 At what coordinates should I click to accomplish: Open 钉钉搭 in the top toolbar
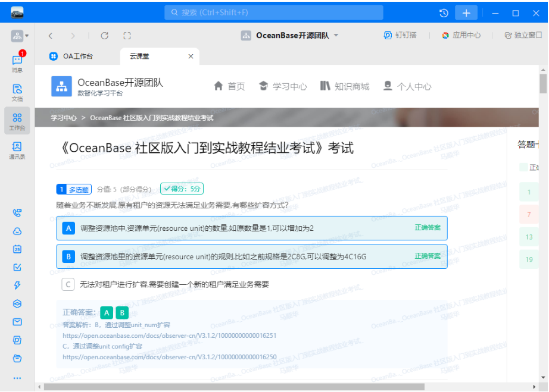coord(400,35)
